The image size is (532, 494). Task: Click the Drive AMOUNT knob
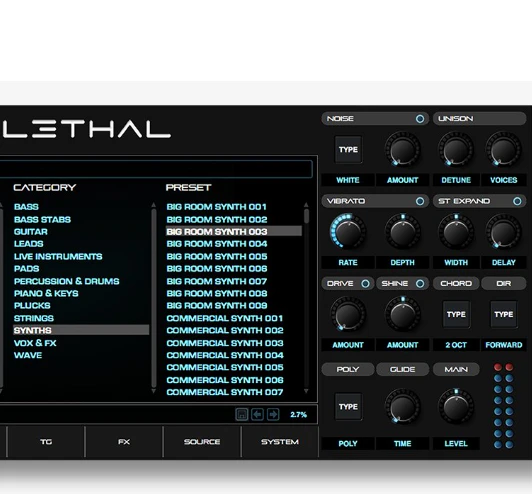tap(348, 314)
